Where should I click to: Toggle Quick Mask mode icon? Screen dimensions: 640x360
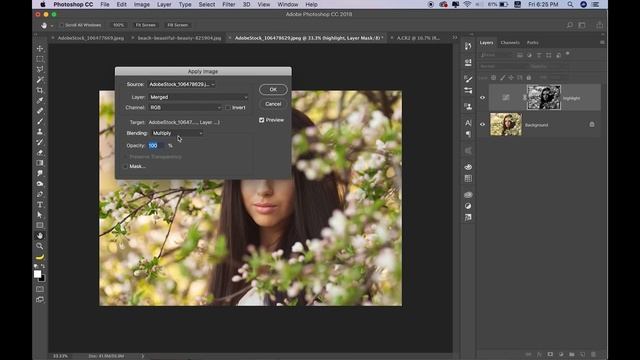coord(40,289)
